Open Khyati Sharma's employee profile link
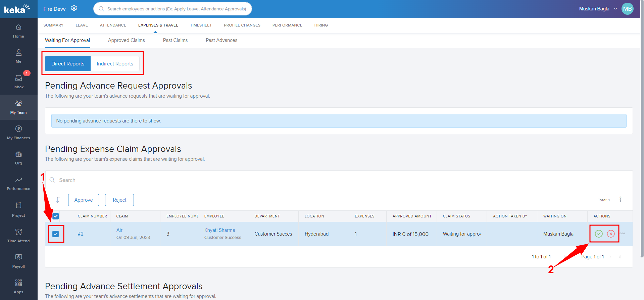The width and height of the screenshot is (644, 300). [x=219, y=230]
